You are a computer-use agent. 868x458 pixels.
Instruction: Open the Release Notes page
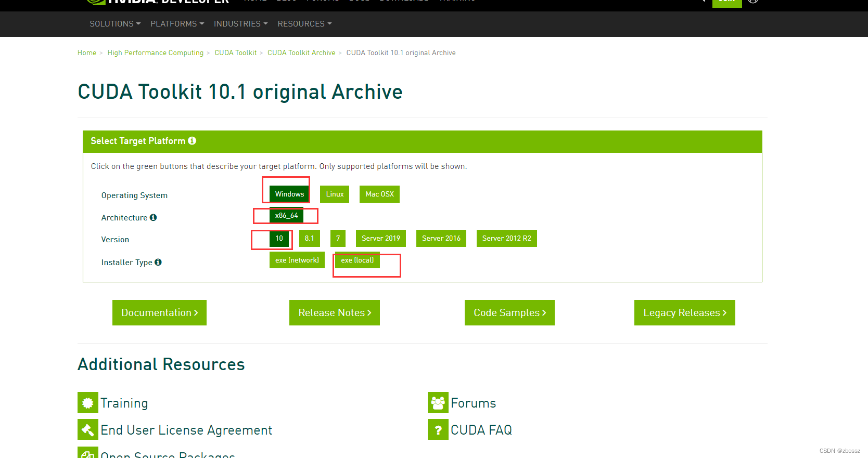point(335,312)
